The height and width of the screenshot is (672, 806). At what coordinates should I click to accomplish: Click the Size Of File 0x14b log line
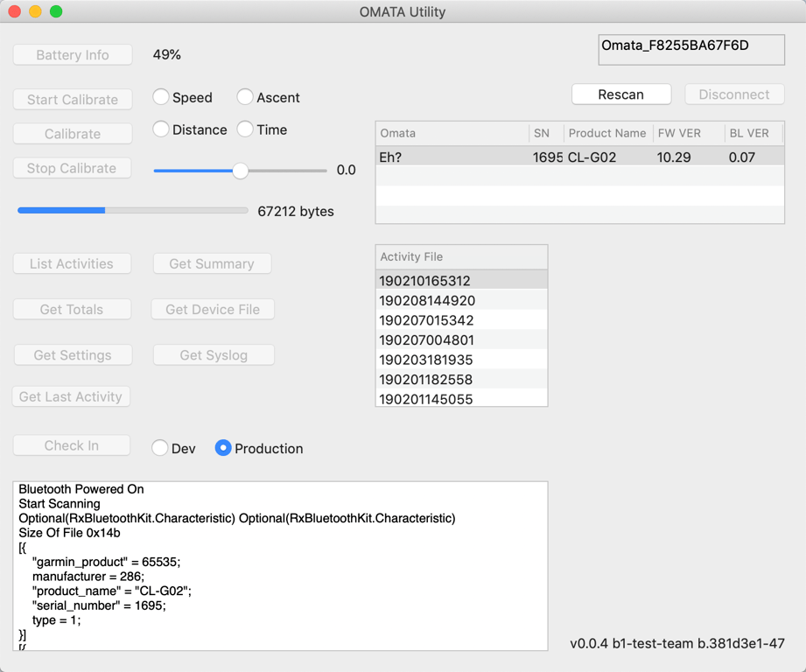click(69, 533)
